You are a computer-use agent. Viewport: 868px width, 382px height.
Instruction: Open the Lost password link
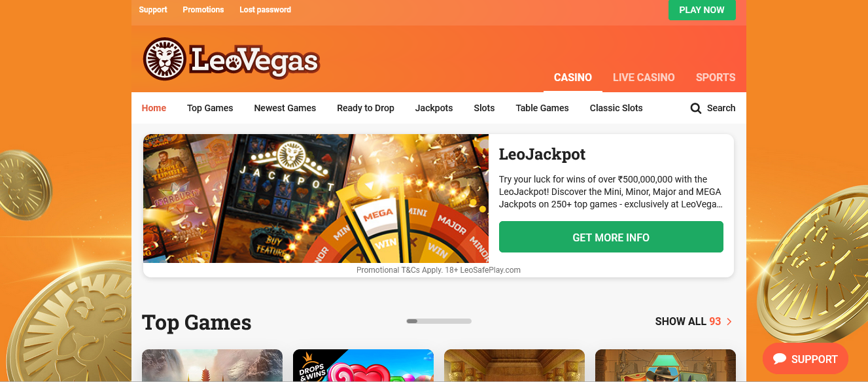[266, 10]
